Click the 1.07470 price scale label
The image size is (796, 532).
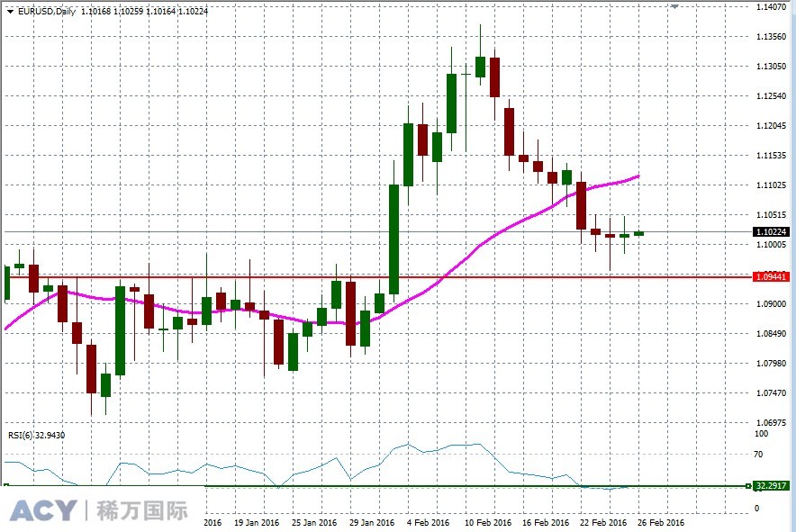771,392
